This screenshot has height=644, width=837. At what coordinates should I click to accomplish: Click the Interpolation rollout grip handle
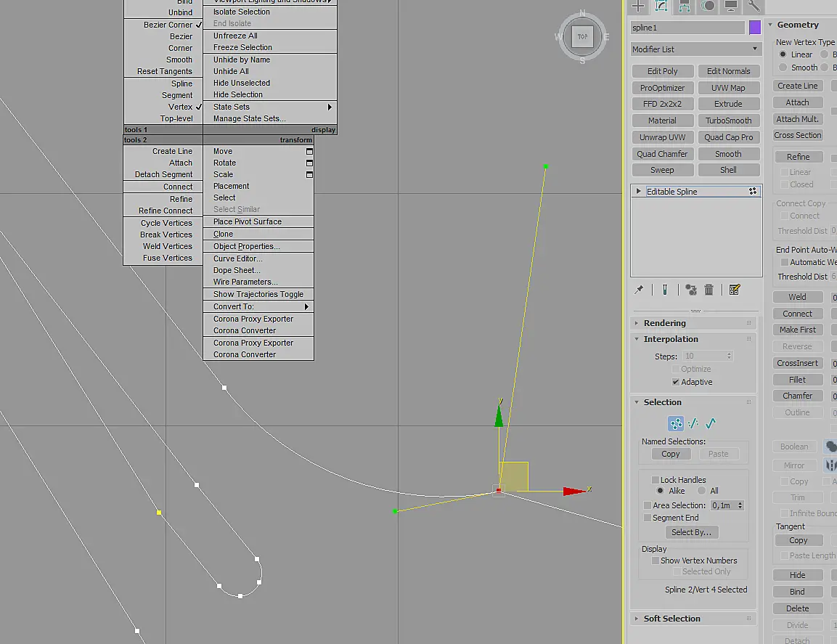click(x=748, y=339)
